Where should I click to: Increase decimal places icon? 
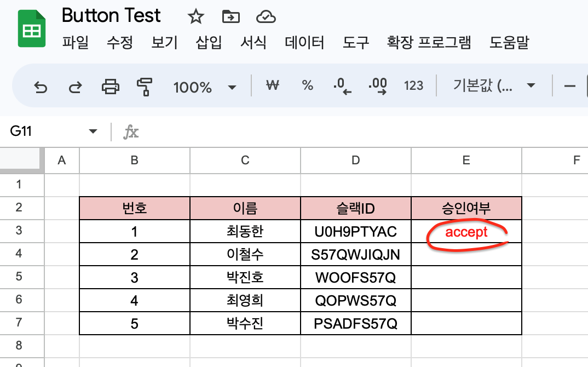tap(378, 85)
